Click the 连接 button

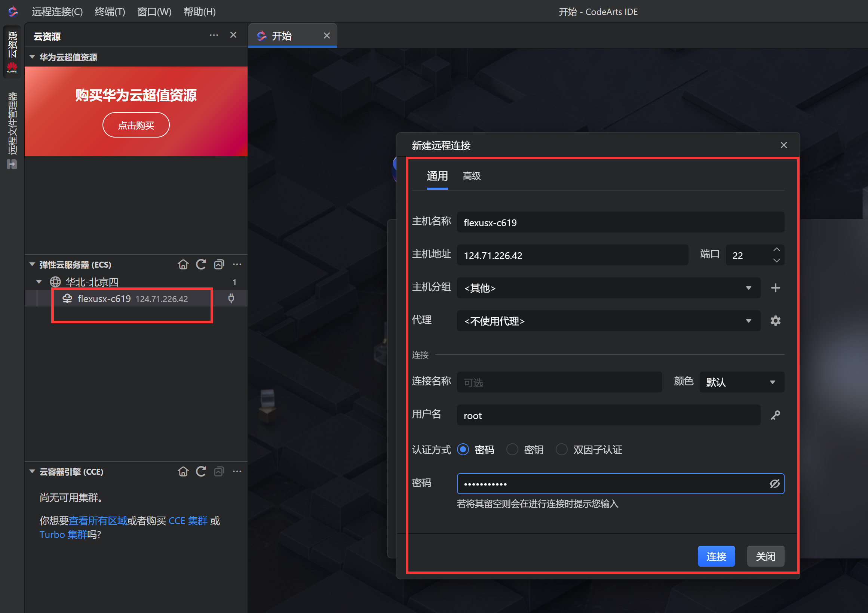[717, 556]
